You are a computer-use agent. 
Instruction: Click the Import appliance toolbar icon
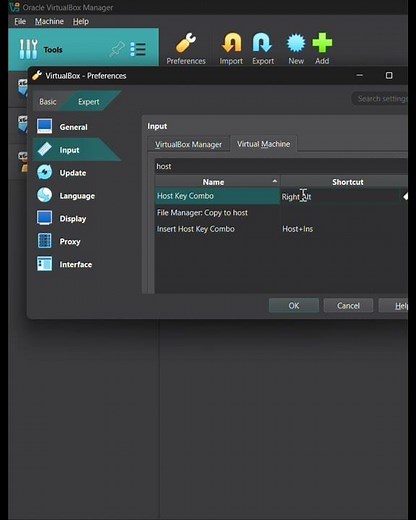[231, 49]
